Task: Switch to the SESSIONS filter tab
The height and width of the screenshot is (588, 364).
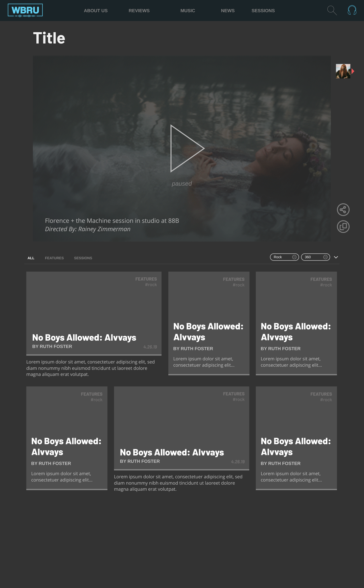Action: point(83,258)
